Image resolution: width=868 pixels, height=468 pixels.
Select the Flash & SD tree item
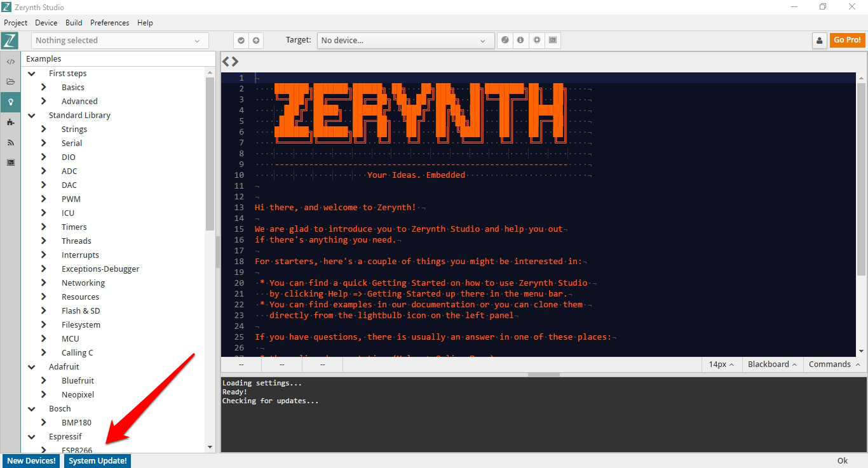coord(81,311)
